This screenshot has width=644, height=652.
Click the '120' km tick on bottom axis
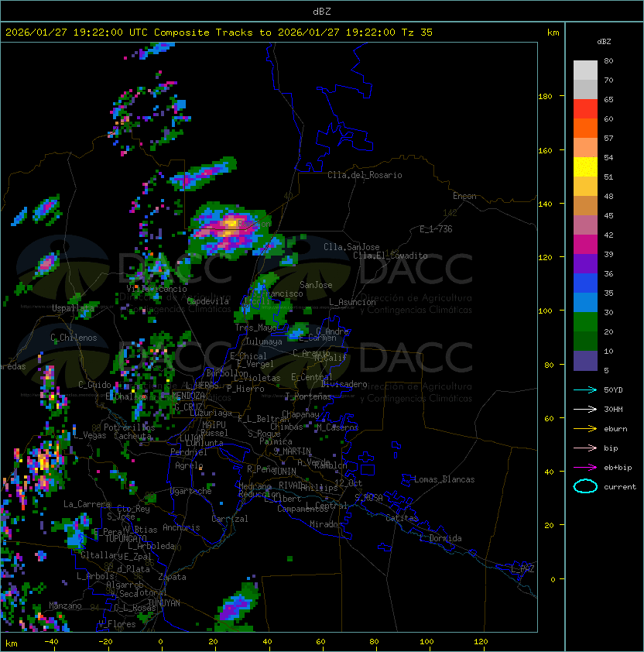coord(481,642)
